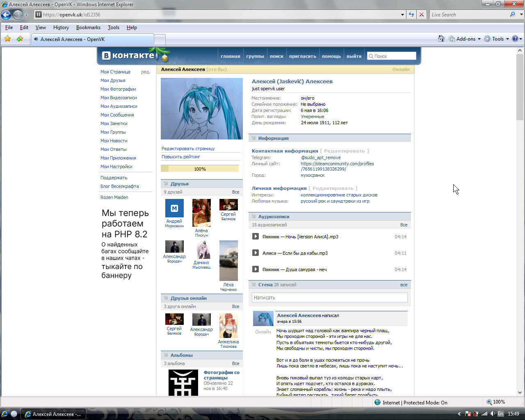Click the browser Back arrow button
Viewport: 525px width, 420px height.
pos(6,15)
